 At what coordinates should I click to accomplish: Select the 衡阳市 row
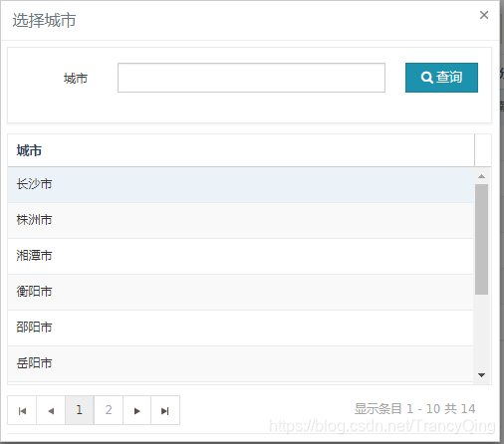[240, 292]
